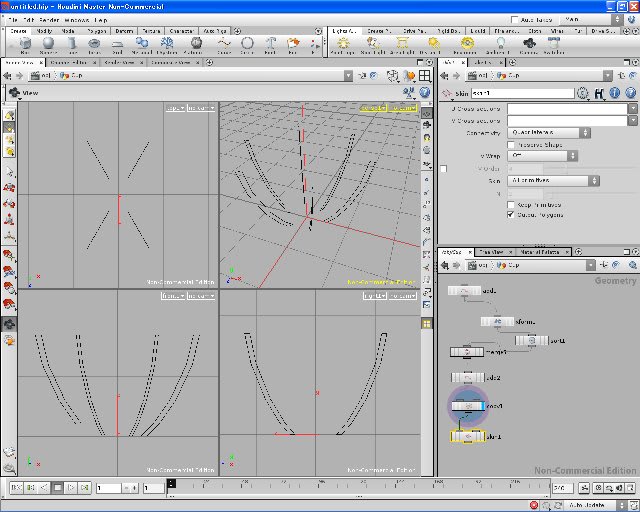Click the skin node name field
640x512 pixels.
521,93
